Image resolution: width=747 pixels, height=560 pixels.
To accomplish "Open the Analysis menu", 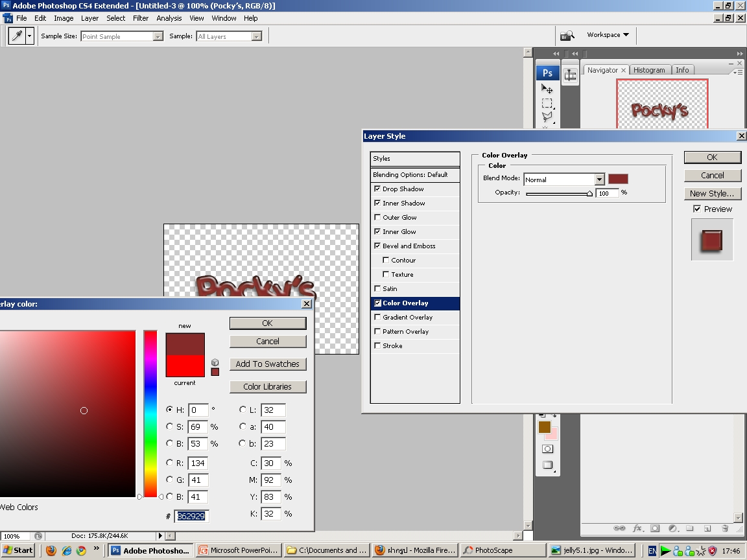I will click(x=169, y=18).
